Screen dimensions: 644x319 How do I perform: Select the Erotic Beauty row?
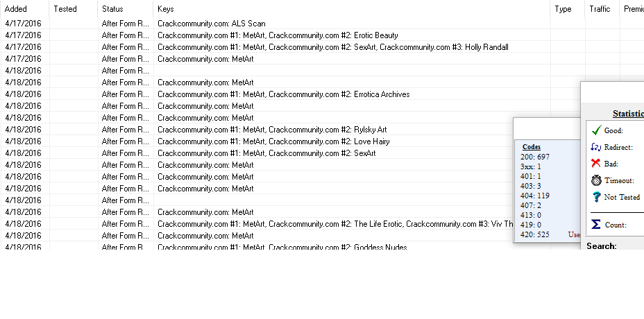tap(278, 35)
